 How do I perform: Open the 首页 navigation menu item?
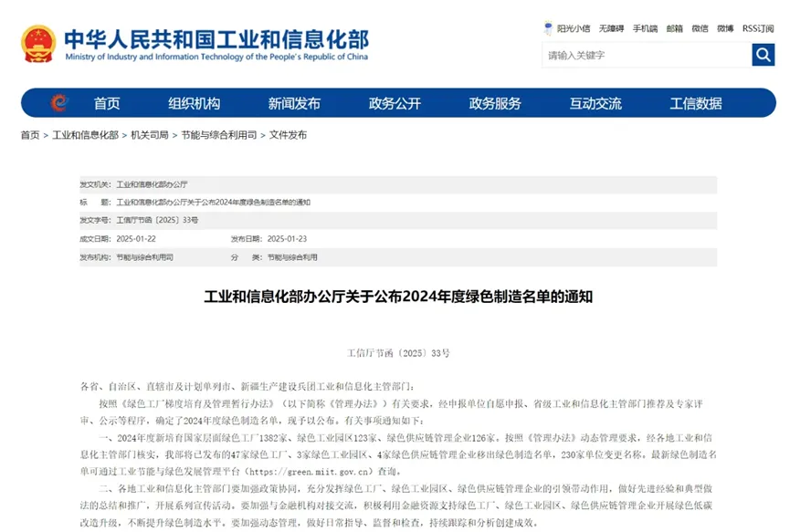[x=107, y=103]
